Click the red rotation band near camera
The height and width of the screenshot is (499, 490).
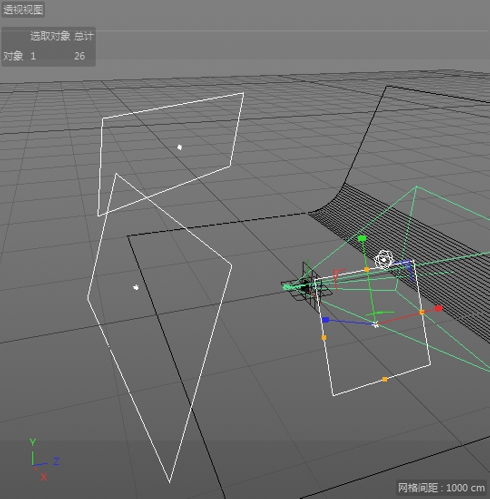point(337,277)
